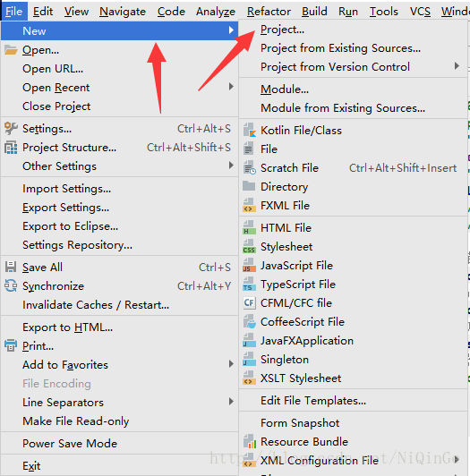Click the Save All floppy icon

coord(11,268)
